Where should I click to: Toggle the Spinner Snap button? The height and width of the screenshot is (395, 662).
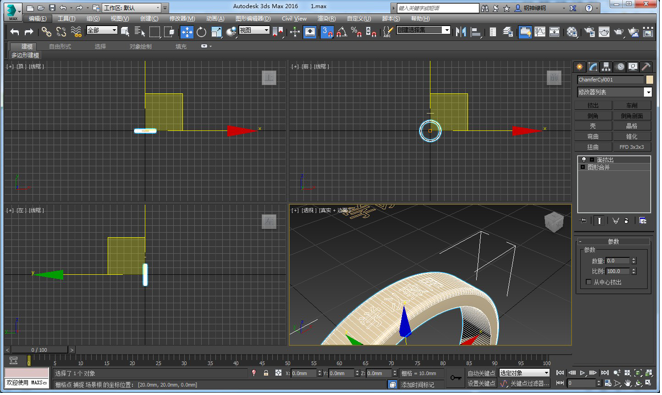pyautogui.click(x=371, y=32)
